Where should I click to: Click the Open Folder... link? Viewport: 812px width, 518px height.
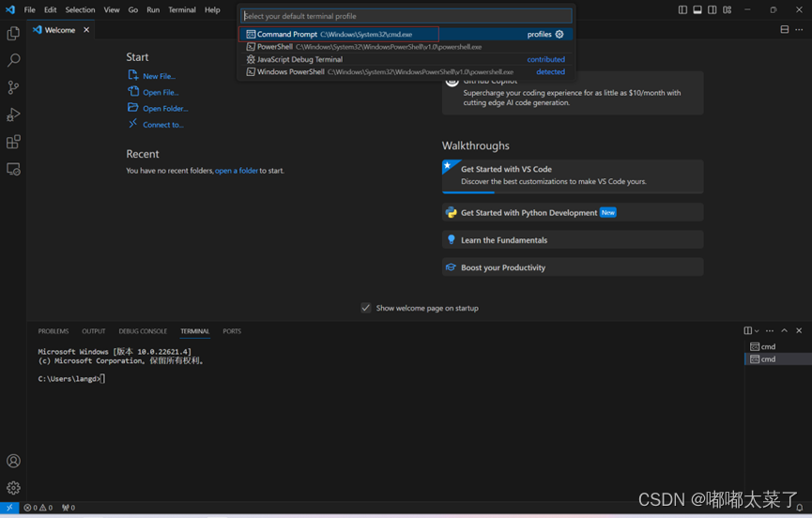pyautogui.click(x=165, y=108)
